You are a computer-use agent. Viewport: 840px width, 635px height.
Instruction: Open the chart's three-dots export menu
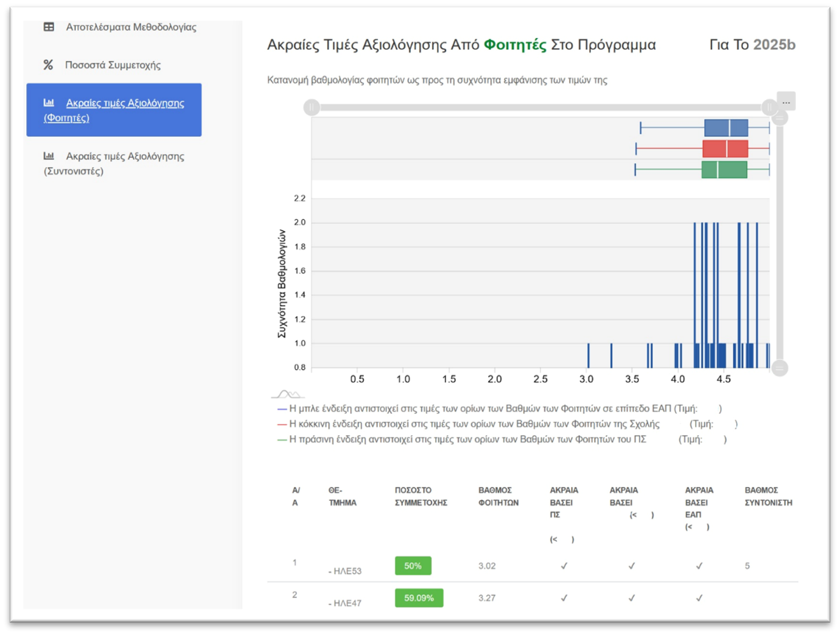tap(786, 102)
